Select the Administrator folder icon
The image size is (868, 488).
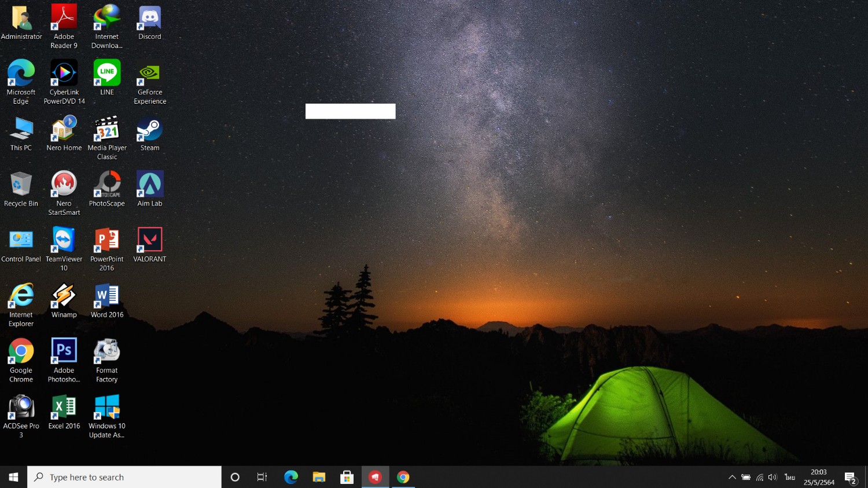click(x=21, y=23)
